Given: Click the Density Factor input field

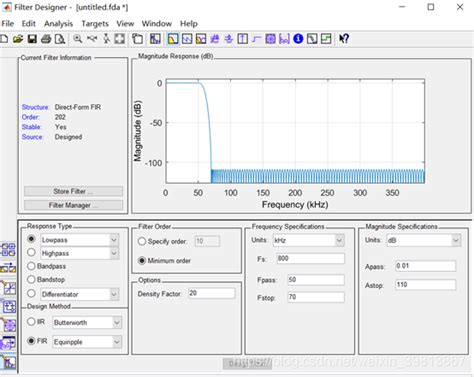Looking at the screenshot, I should [x=211, y=293].
